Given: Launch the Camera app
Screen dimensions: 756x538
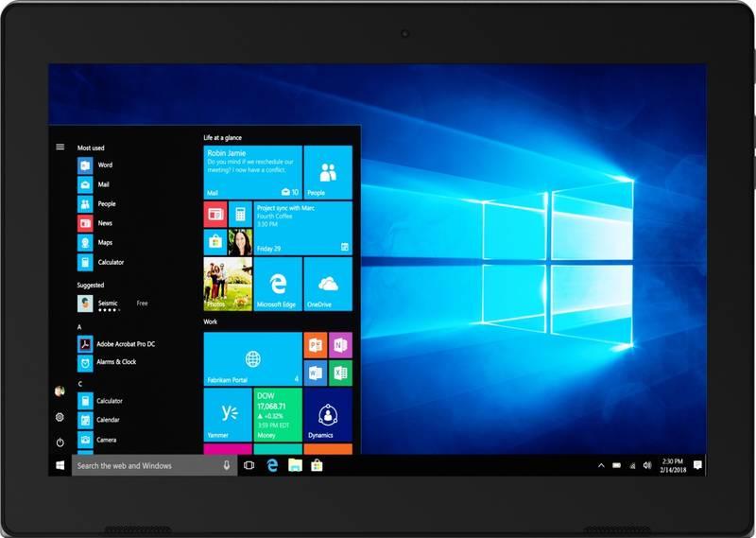Looking at the screenshot, I should pyautogui.click(x=97, y=440).
